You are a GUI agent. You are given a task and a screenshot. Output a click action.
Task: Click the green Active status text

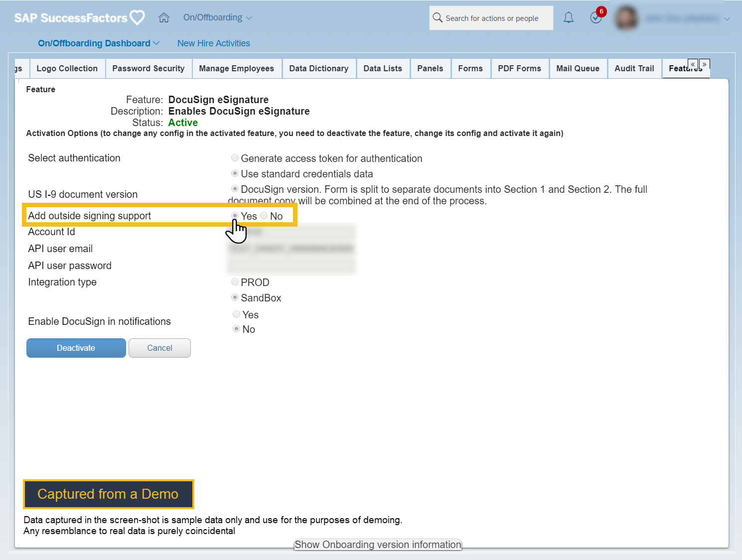coord(183,123)
